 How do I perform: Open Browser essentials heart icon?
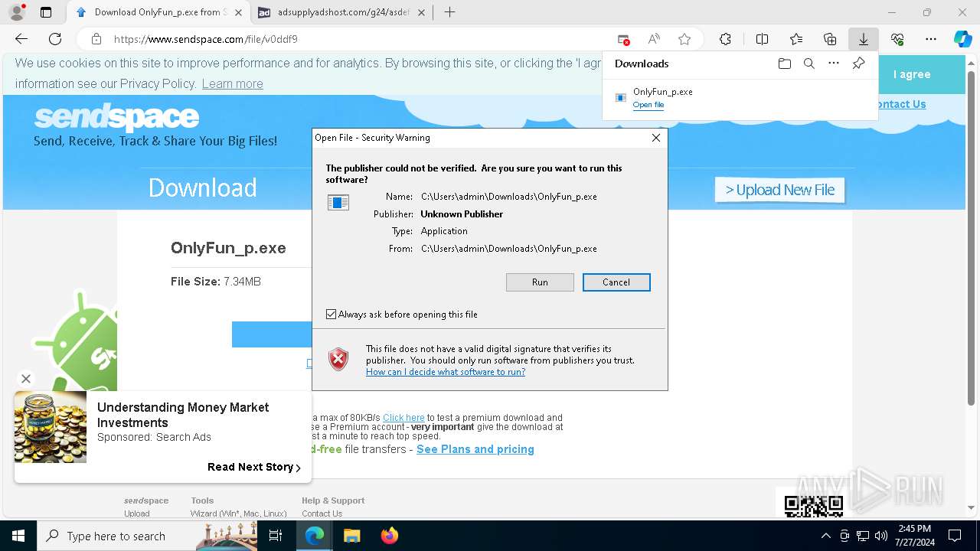coord(897,39)
